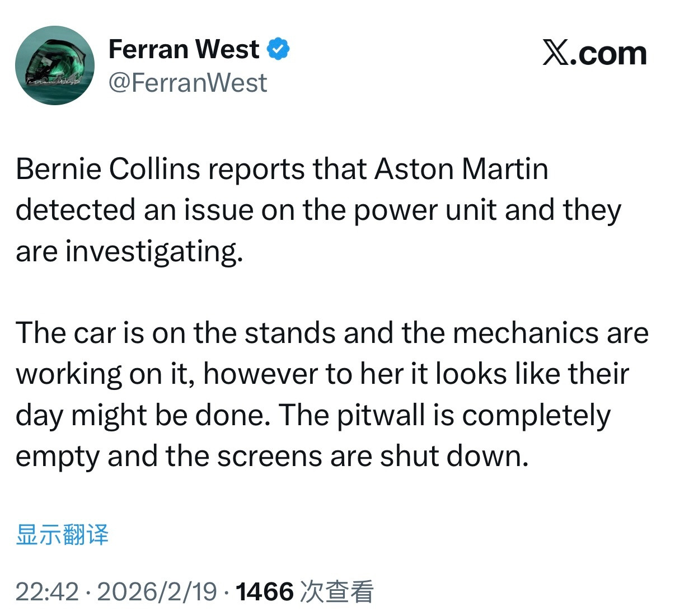The image size is (675, 616).
Task: Tap the verification badge next to the name
Action: click(x=278, y=49)
